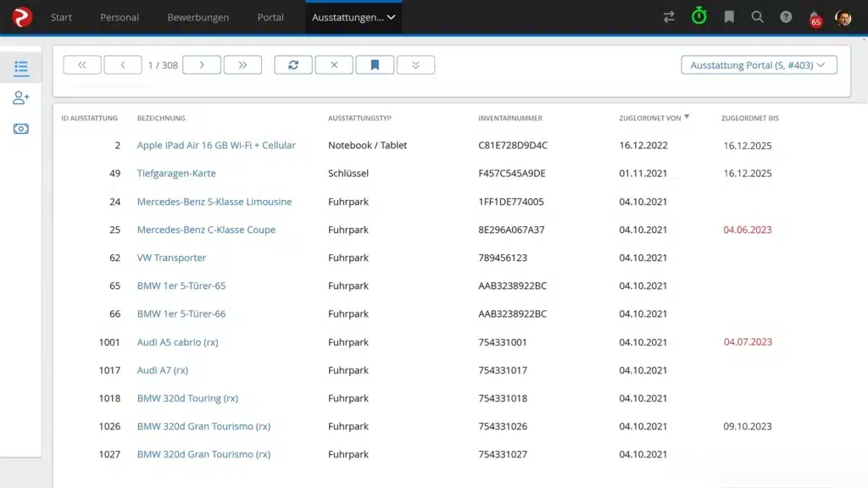
Task: Clear filters with the X button
Action: (x=334, y=64)
